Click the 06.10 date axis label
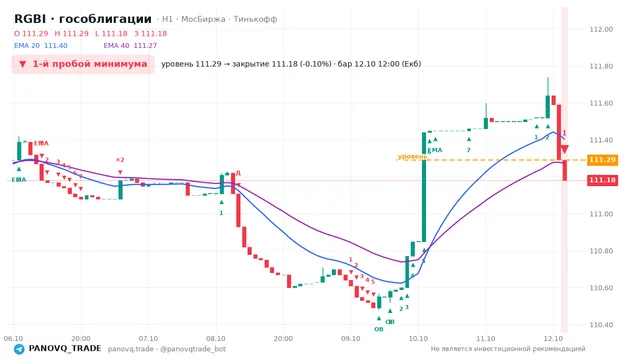 point(13,339)
